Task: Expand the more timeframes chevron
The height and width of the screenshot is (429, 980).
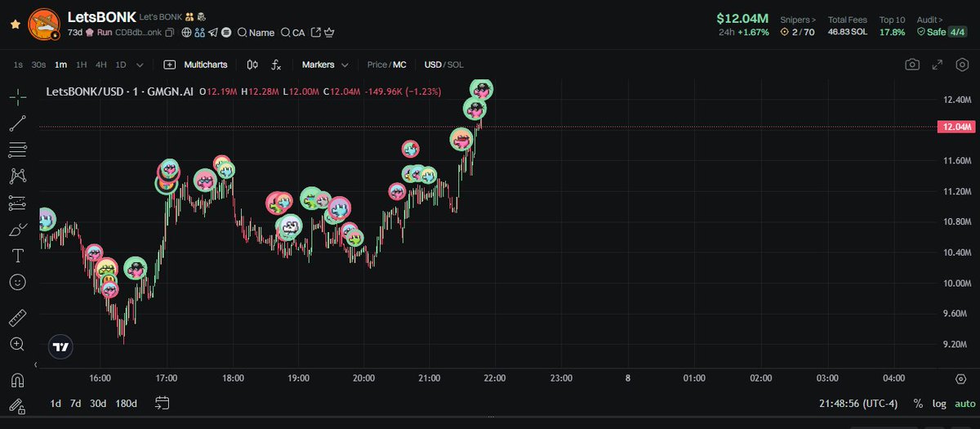Action: 140,65
